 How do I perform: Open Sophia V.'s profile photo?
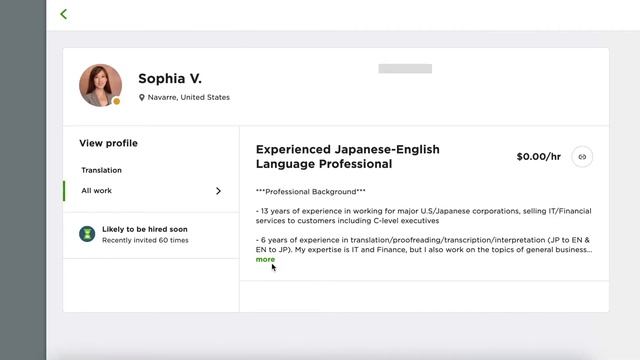(x=100, y=85)
